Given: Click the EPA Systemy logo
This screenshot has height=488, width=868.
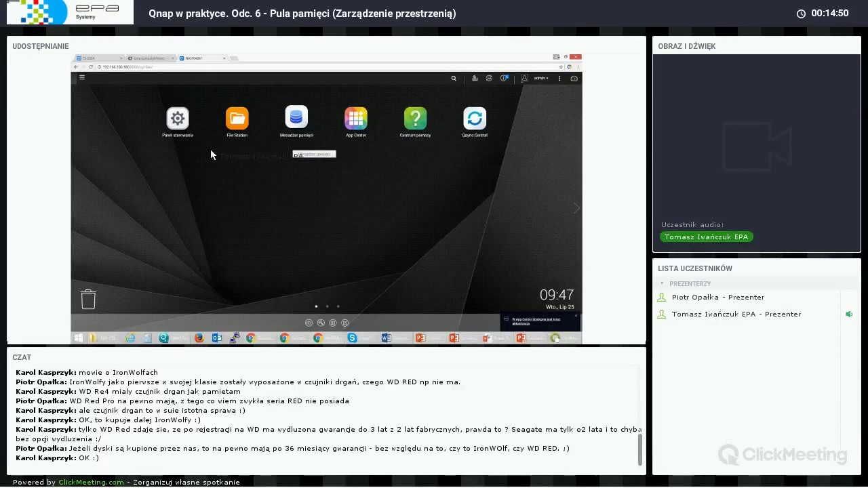Looking at the screenshot, I should point(70,12).
